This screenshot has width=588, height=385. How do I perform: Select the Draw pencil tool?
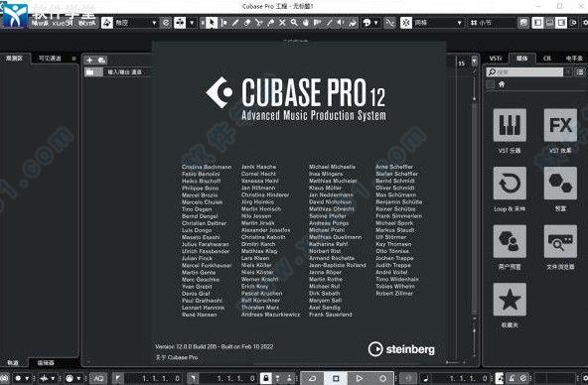pyautogui.click(x=235, y=23)
